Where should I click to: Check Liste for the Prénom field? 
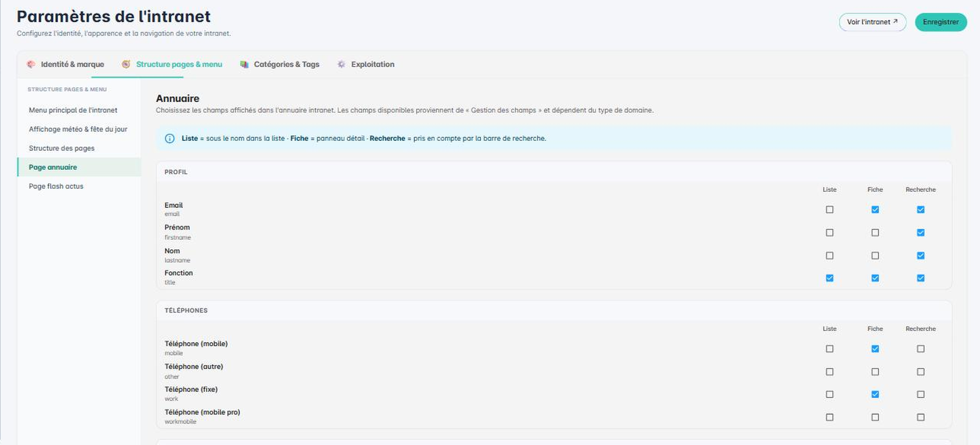click(x=829, y=232)
